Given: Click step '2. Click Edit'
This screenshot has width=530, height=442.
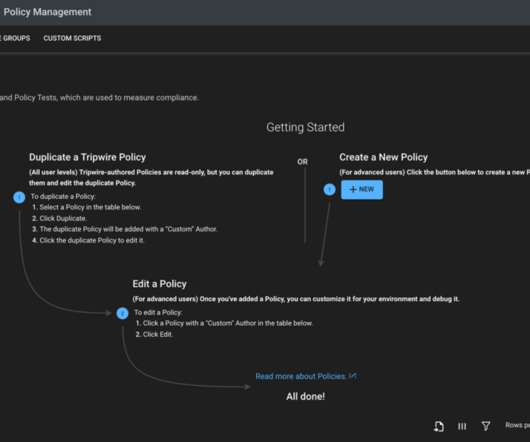Looking at the screenshot, I should [154, 334].
